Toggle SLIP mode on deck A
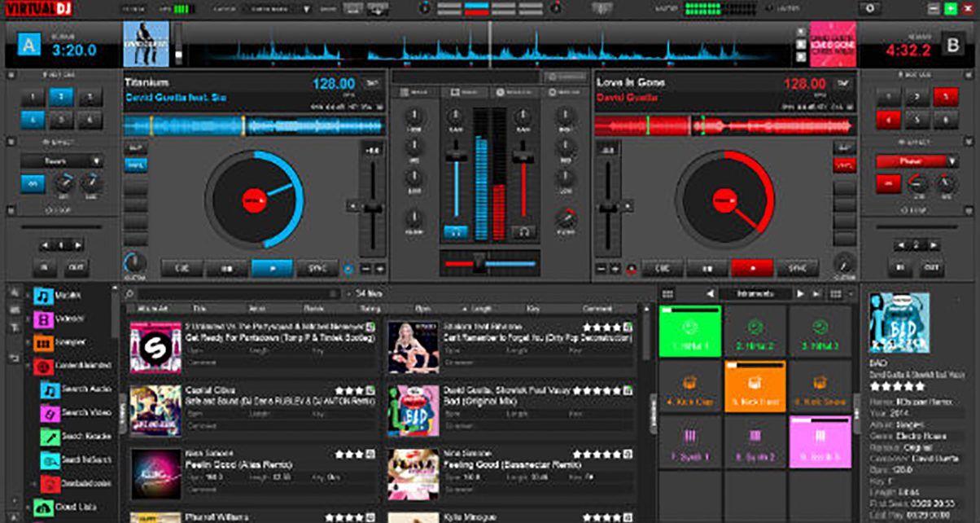Image resolution: width=980 pixels, height=523 pixels. [x=136, y=148]
